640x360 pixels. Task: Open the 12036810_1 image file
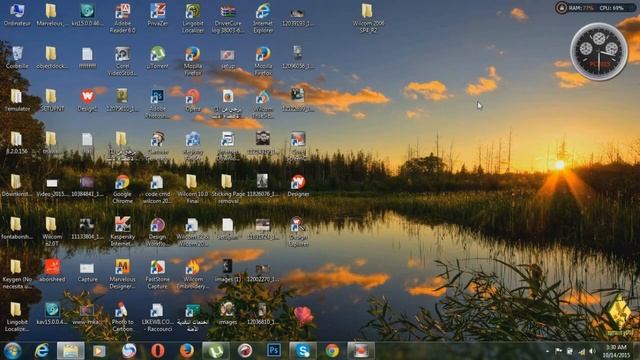[262, 313]
